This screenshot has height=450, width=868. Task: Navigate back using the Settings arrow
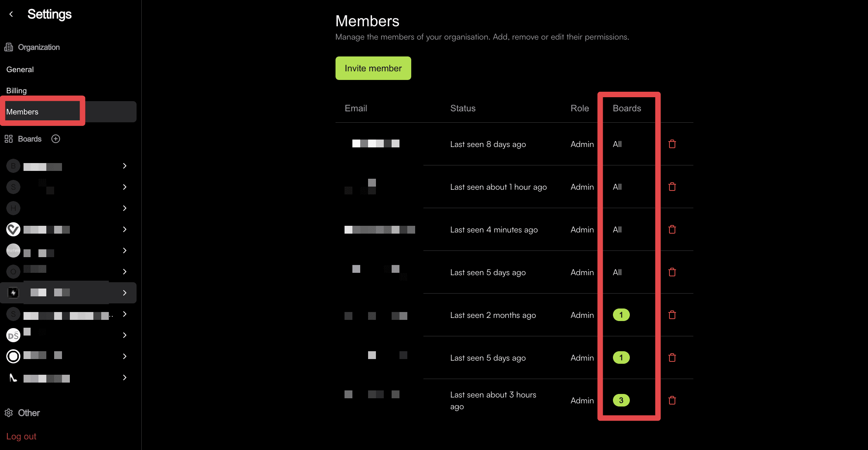point(11,14)
